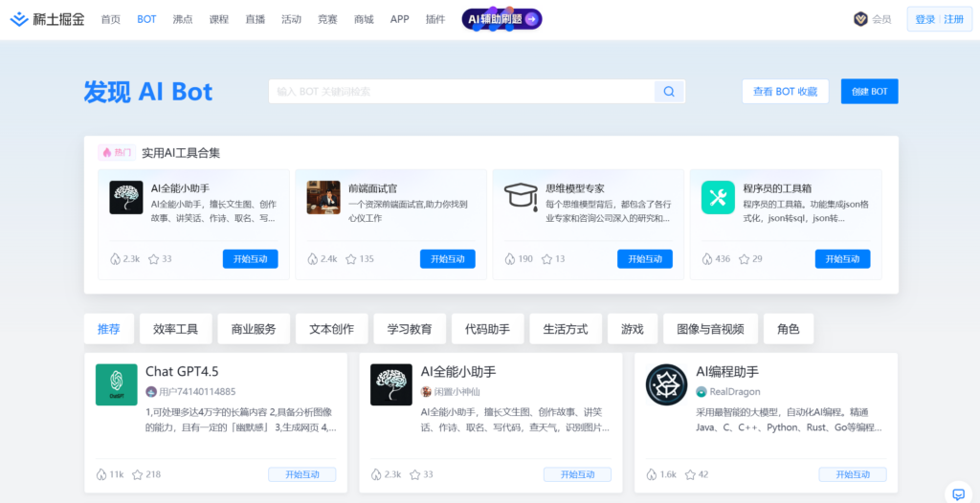Image resolution: width=980 pixels, height=503 pixels.
Task: Click the 登录 link
Action: click(925, 19)
